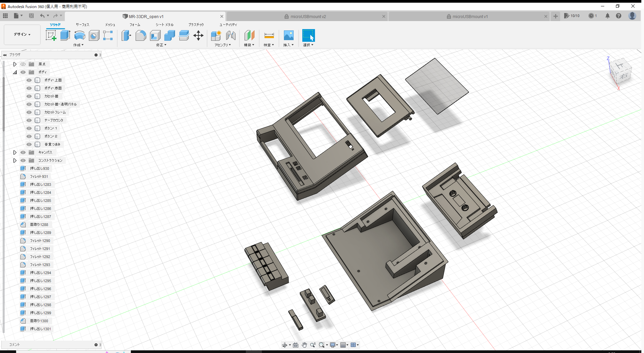Select the Canvas insert tool under 挿入
This screenshot has height=353, width=644.
click(288, 35)
